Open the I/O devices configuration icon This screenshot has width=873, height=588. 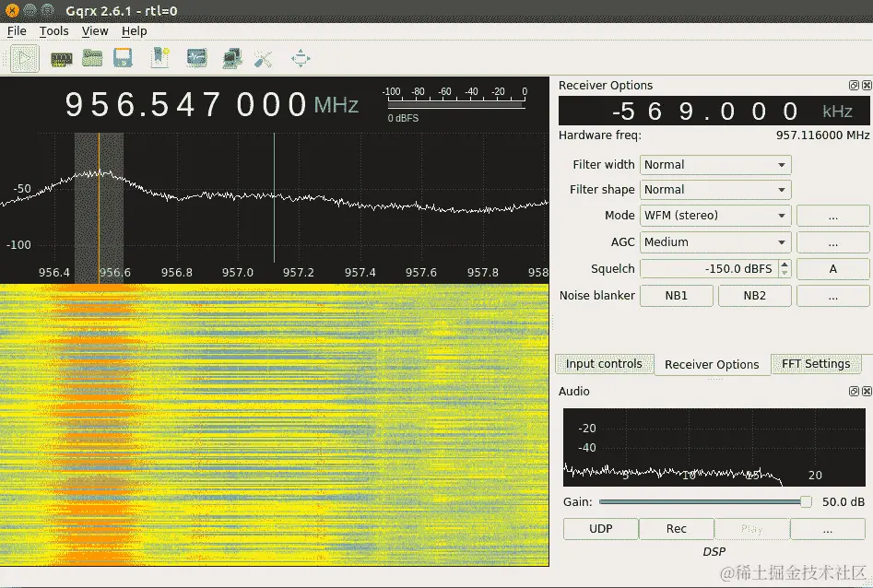tap(61, 59)
